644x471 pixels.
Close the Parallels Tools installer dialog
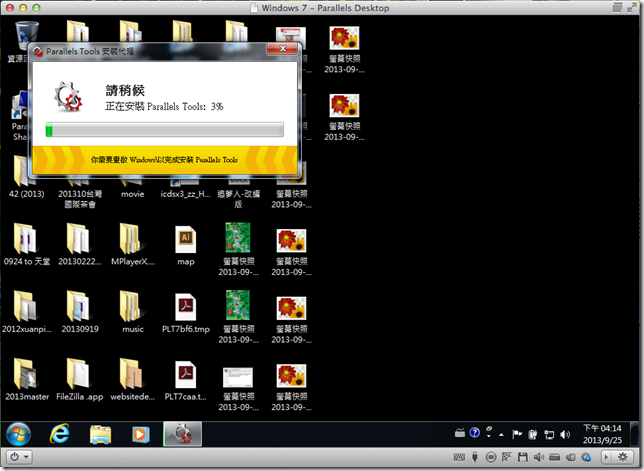pyautogui.click(x=282, y=49)
